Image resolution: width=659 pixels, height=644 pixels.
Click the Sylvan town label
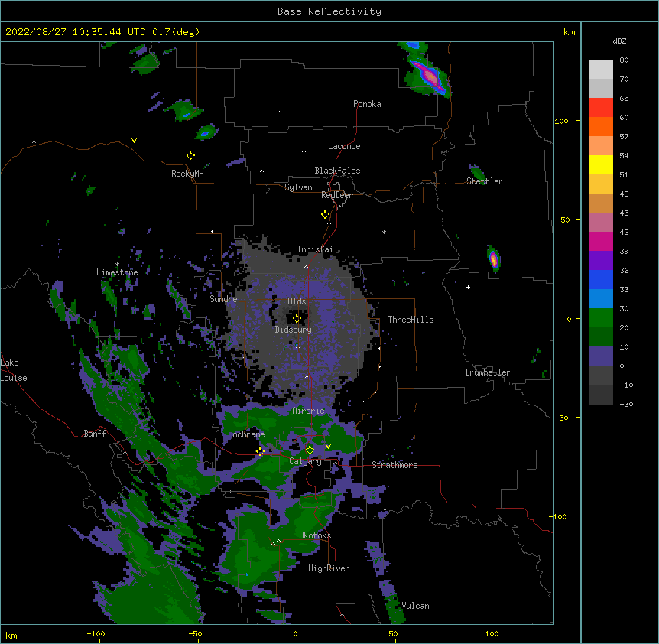(x=298, y=187)
